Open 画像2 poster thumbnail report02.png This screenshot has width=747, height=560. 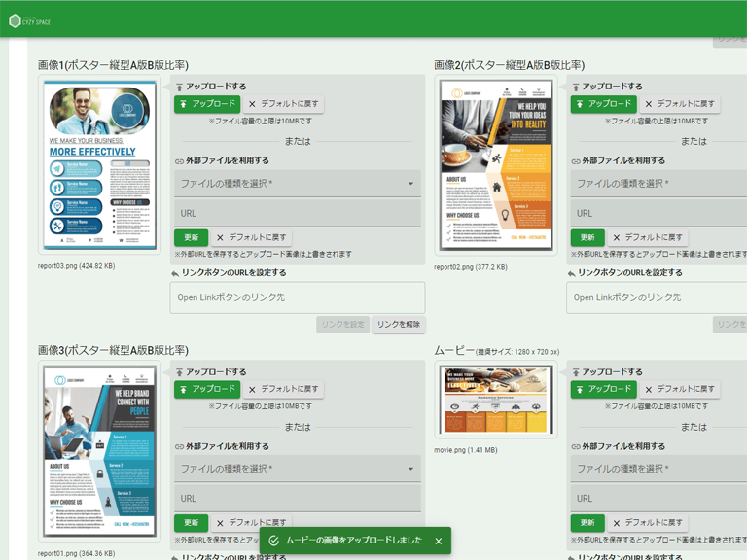(496, 164)
